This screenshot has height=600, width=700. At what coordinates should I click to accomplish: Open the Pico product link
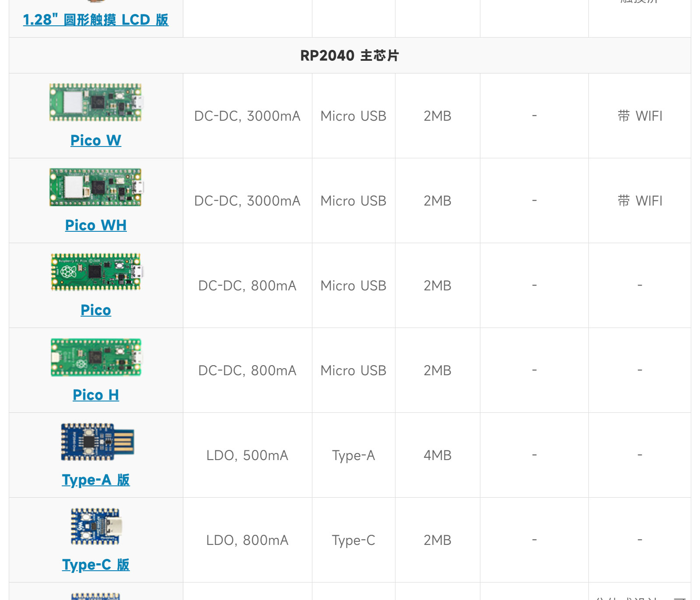tap(96, 310)
